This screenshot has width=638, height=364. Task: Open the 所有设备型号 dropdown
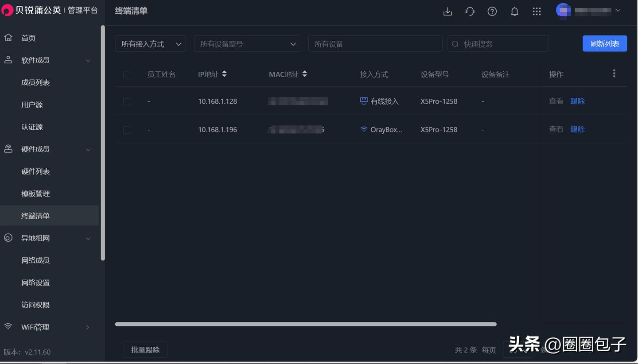click(x=247, y=43)
